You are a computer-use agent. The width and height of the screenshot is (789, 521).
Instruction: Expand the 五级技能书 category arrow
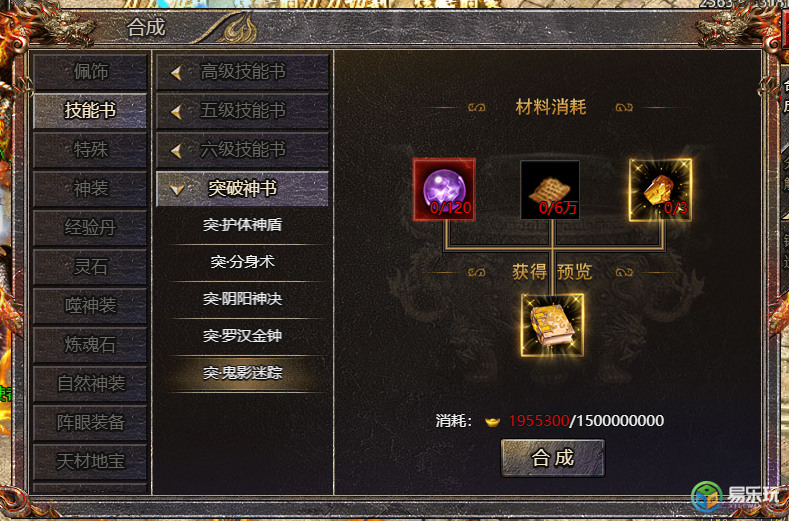(176, 112)
